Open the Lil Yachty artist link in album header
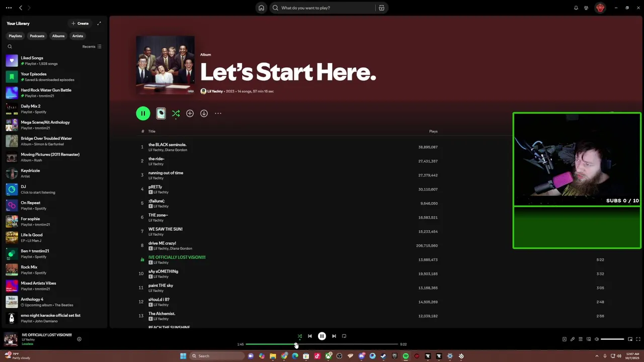Screen dimensions: 644x362 click(x=215, y=91)
